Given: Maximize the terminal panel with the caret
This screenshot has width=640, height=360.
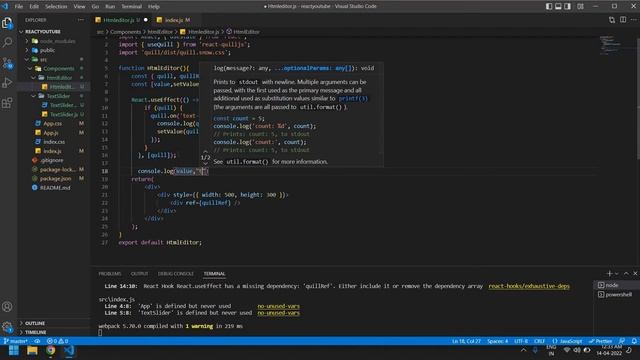Looking at the screenshot, I should tap(626, 273).
